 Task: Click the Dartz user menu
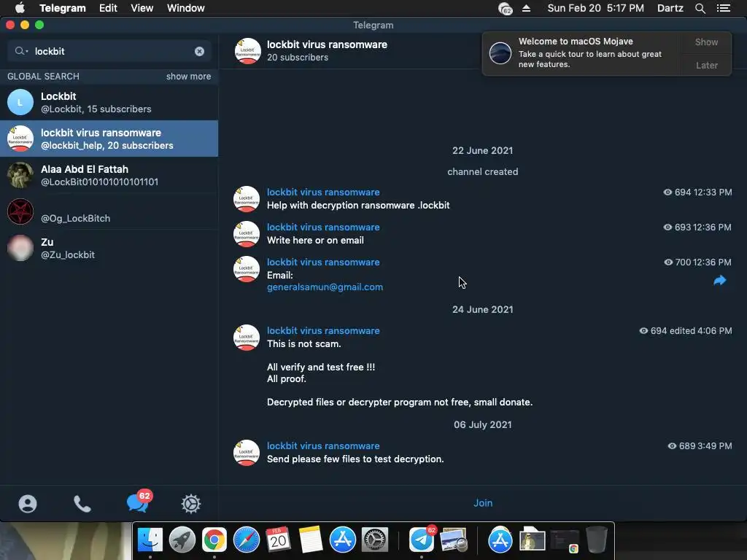click(x=670, y=8)
